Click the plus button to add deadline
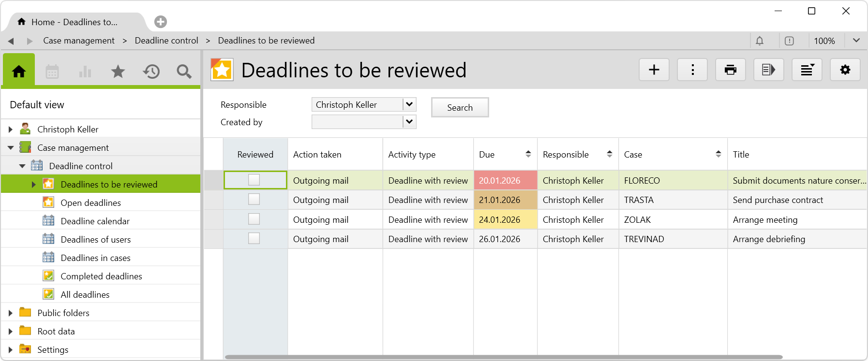This screenshot has height=361, width=868. pos(654,70)
